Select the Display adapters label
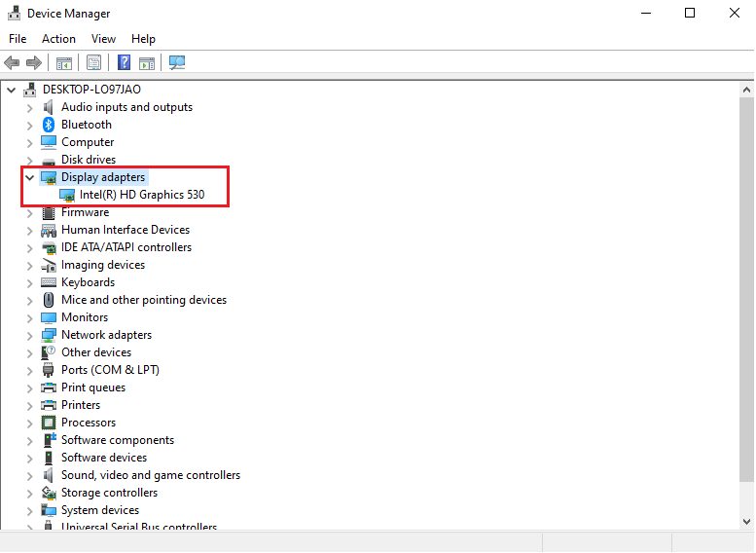The image size is (756, 553). coord(103,177)
